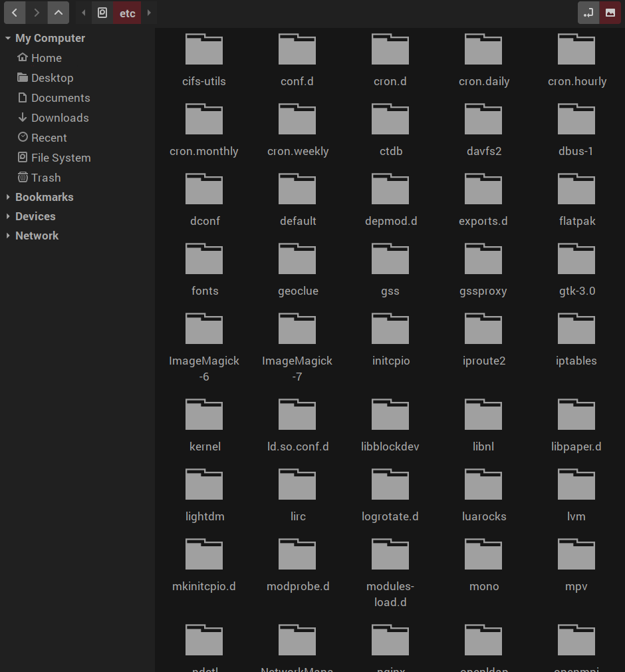Image resolution: width=625 pixels, height=672 pixels.
Task: Expand the Network section
Action: [x=7, y=236]
